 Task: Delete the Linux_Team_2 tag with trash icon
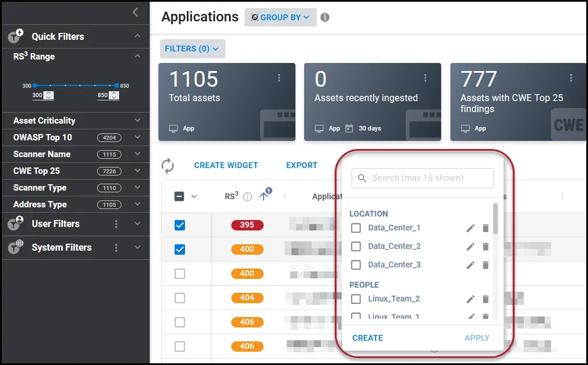[x=486, y=299]
